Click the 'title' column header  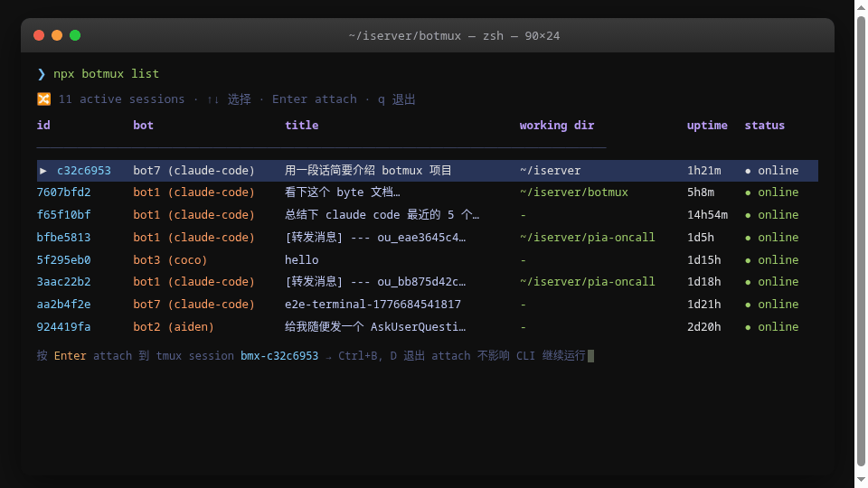pyautogui.click(x=302, y=125)
